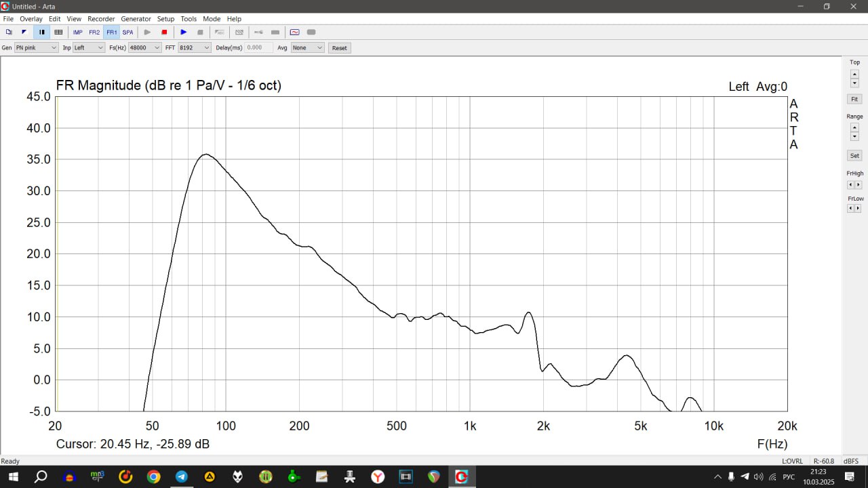Open the mp3 app in taskbar

(x=97, y=477)
